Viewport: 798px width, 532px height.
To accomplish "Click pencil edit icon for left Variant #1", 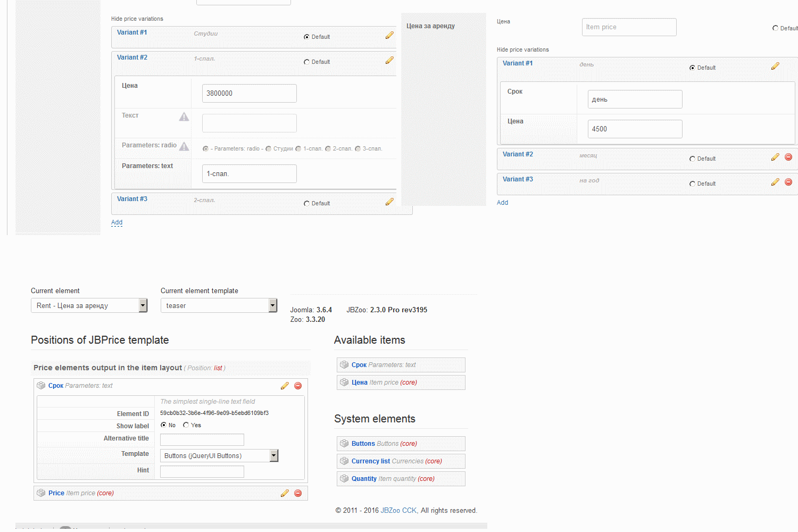I will tap(389, 35).
